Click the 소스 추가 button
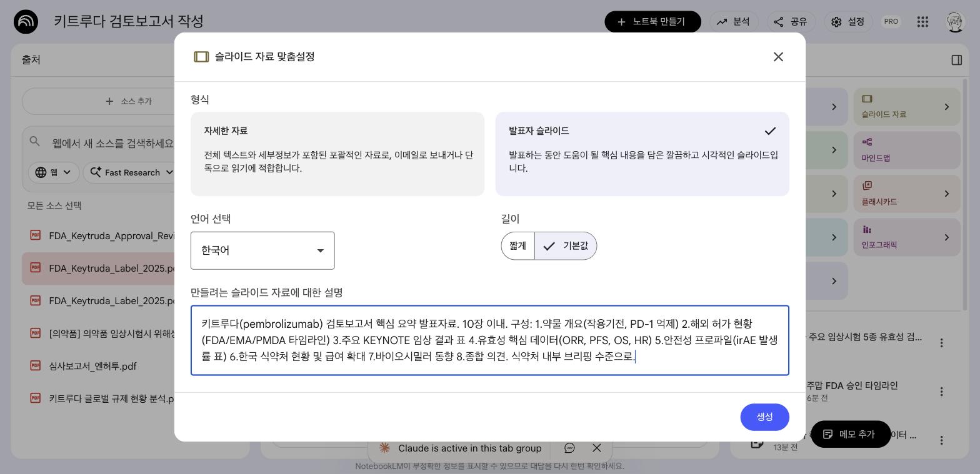The image size is (980, 474). [x=129, y=101]
